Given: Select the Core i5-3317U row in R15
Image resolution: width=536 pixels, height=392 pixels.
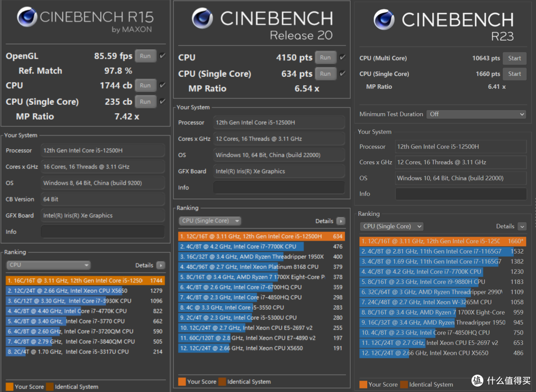Looking at the screenshot, I should tap(85, 352).
